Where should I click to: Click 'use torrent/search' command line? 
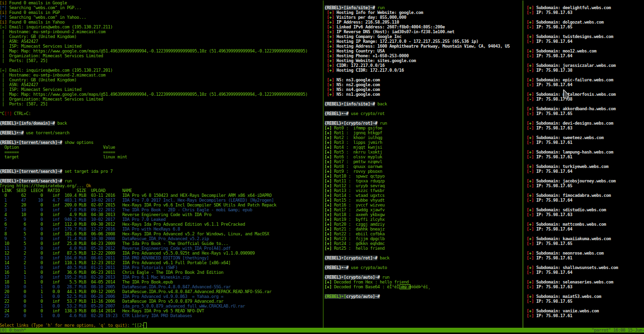click(48, 133)
